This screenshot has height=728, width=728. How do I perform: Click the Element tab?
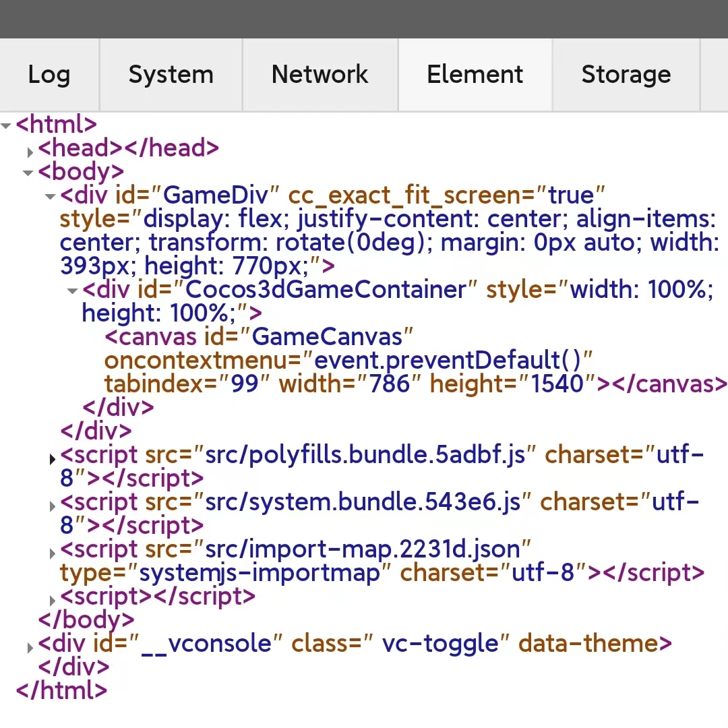click(475, 75)
